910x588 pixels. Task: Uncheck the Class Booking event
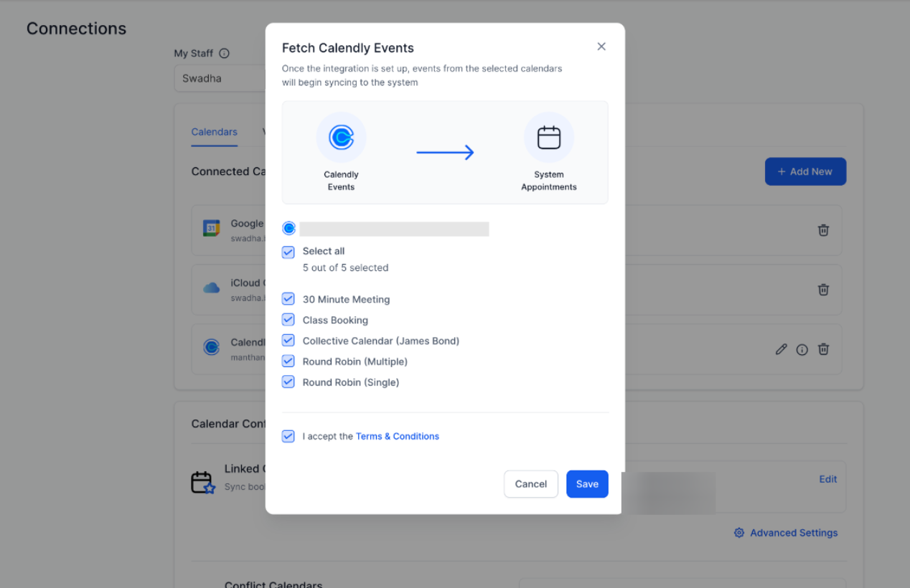click(289, 320)
